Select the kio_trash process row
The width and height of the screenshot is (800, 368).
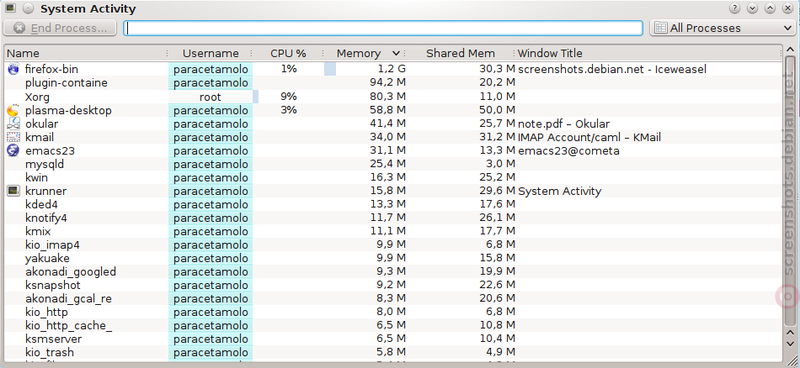[x=393, y=352]
